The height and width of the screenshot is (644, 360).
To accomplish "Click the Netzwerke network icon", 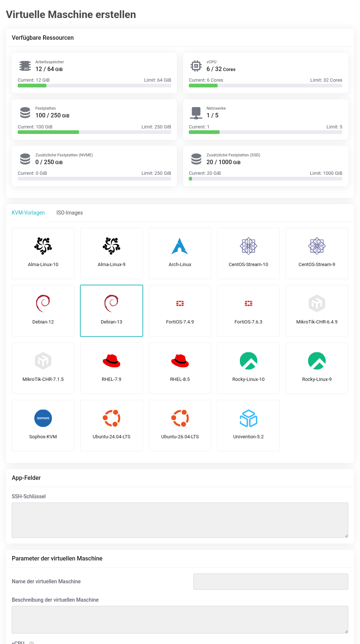I will tap(196, 113).
